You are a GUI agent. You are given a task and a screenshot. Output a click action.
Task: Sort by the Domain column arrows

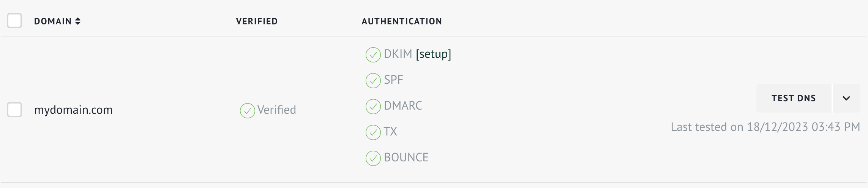click(x=78, y=21)
